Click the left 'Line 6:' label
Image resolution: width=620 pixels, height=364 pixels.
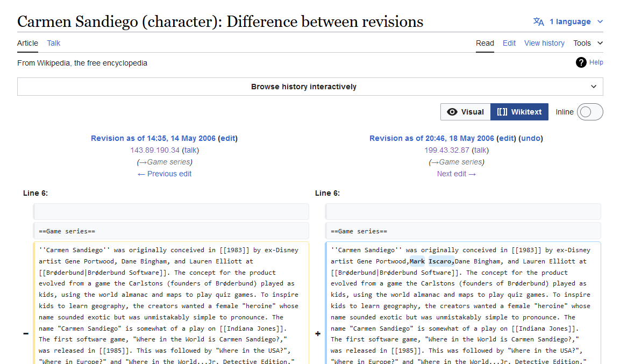point(35,193)
